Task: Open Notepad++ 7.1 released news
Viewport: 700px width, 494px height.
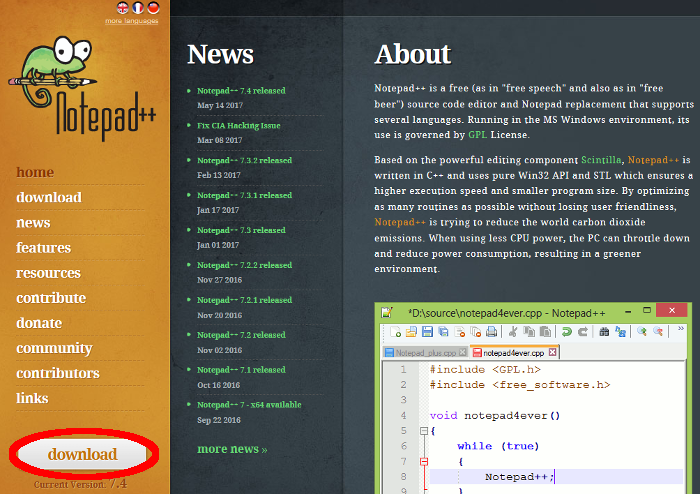Action: click(242, 369)
